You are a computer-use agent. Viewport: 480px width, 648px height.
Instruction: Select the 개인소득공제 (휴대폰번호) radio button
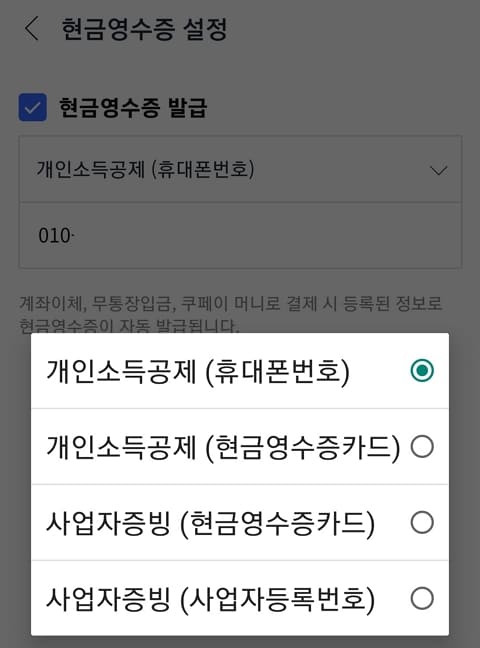(x=422, y=370)
